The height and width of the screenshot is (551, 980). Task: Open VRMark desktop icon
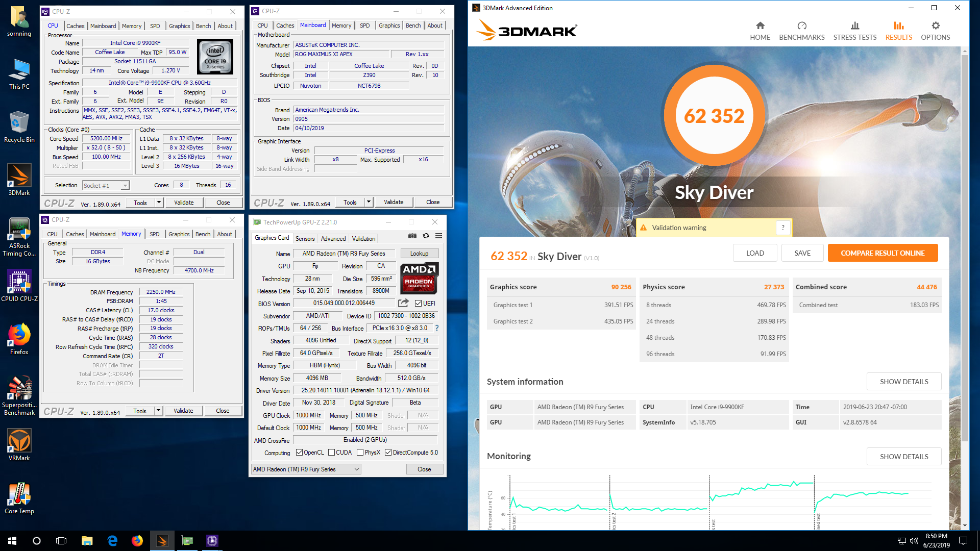pyautogui.click(x=19, y=445)
